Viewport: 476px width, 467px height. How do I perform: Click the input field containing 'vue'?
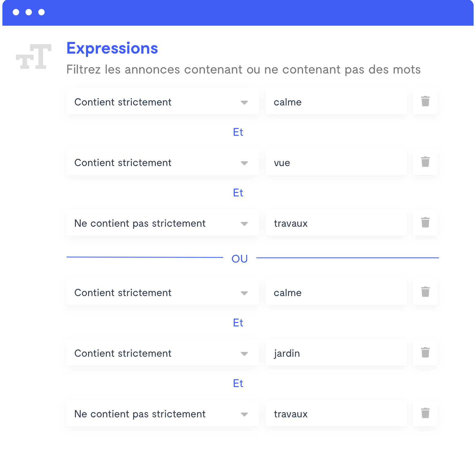336,162
